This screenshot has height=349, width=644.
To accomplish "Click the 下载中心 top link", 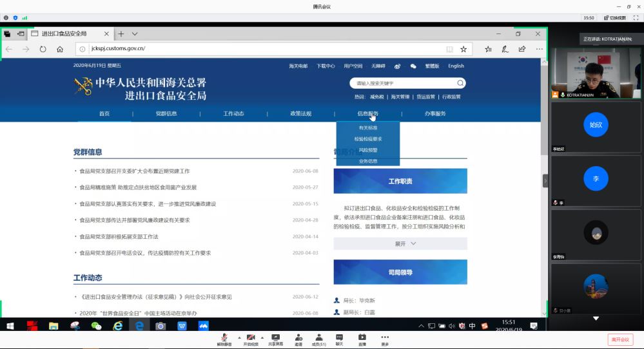I will click(x=326, y=66).
